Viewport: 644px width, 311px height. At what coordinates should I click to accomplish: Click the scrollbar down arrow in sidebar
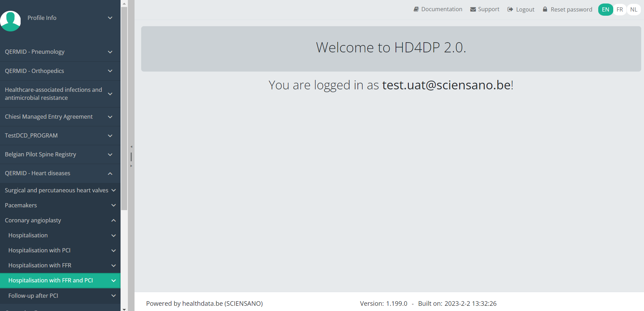tap(124, 309)
